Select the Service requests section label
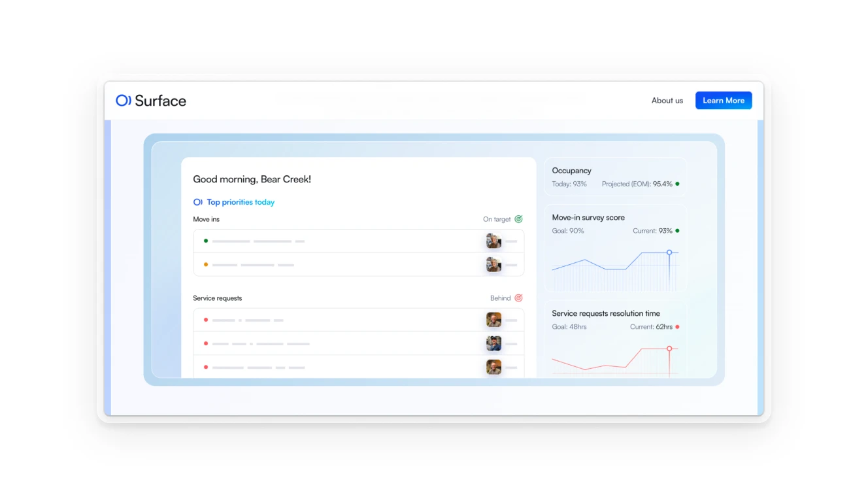The width and height of the screenshot is (868, 497). pos(217,298)
